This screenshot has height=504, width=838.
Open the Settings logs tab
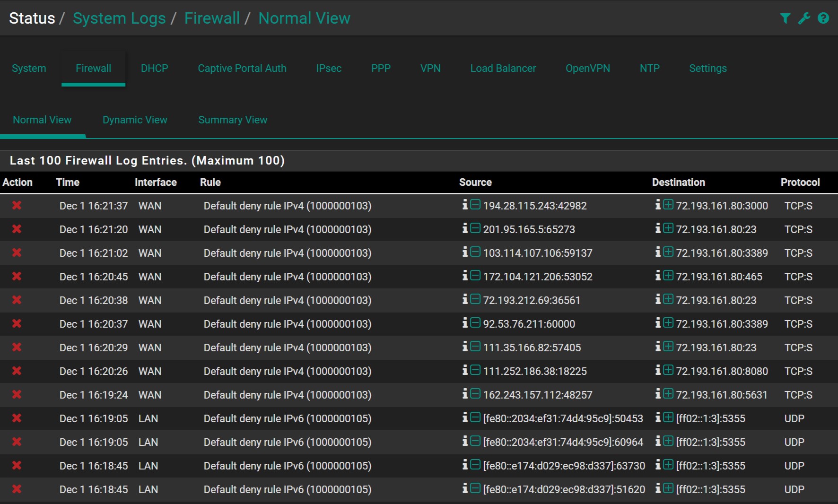(707, 69)
